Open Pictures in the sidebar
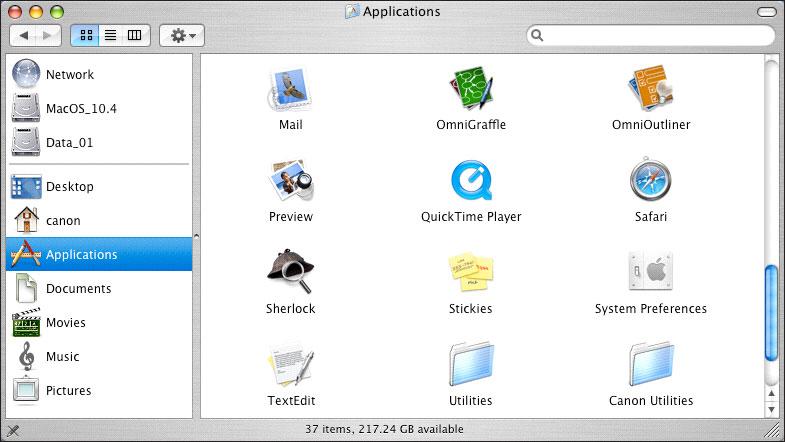 tap(99, 390)
